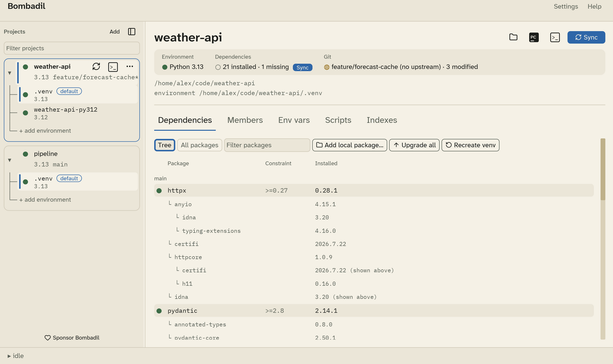Select the httpx package row
The height and width of the screenshot is (364, 613).
point(374,190)
